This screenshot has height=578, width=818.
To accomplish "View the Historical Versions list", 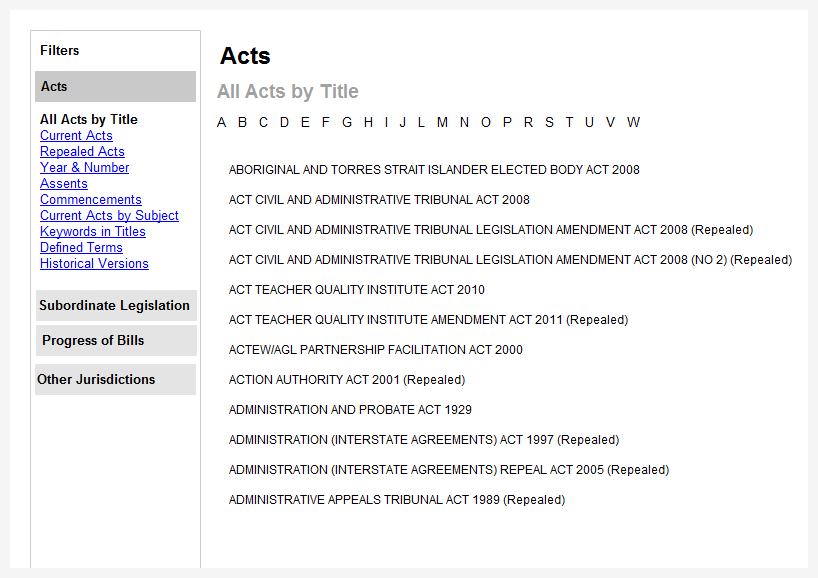I will coord(94,264).
